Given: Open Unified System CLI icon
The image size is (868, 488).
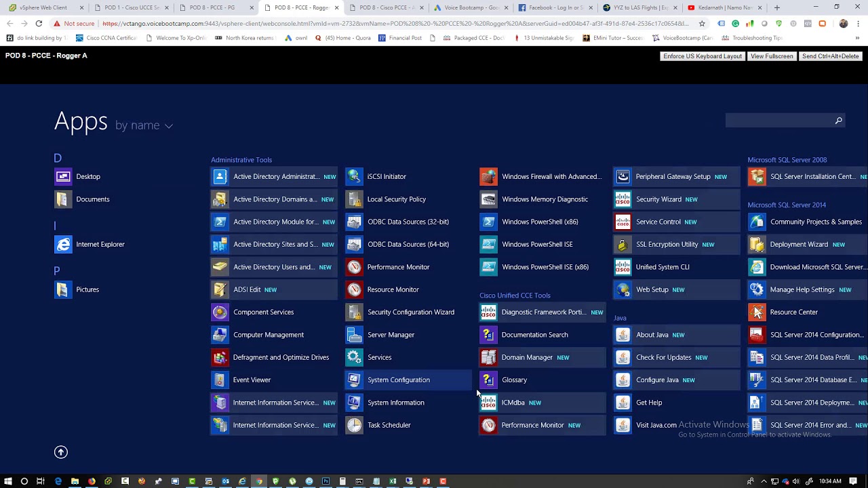Looking at the screenshot, I should click(623, 267).
